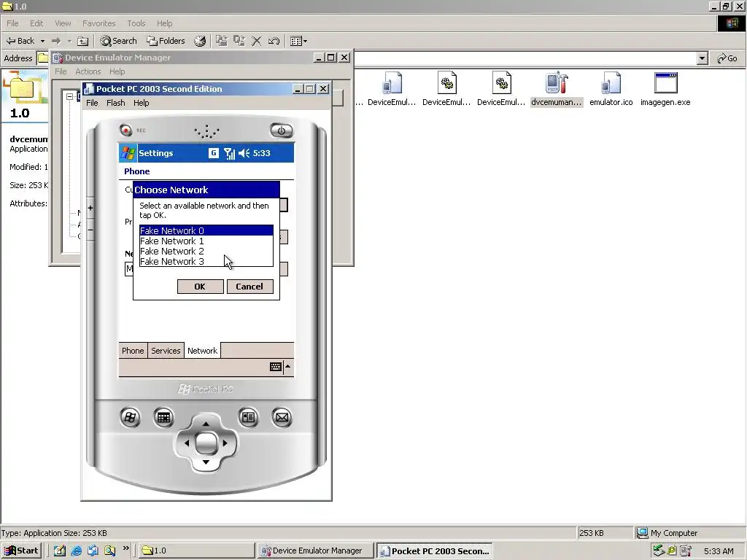Expand the input method selector arrow

coord(287,366)
